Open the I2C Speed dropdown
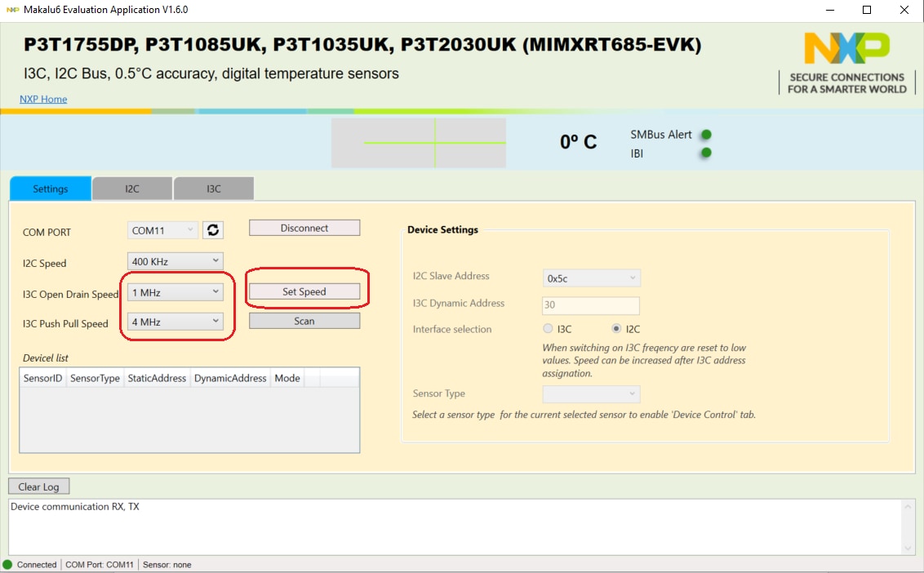Viewport: 924px width, 573px height. point(175,261)
